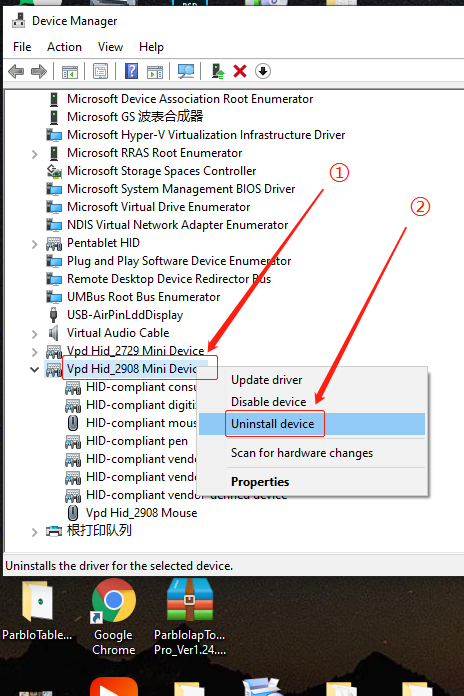Expand the Virtual Audio Cable node

click(x=35, y=334)
